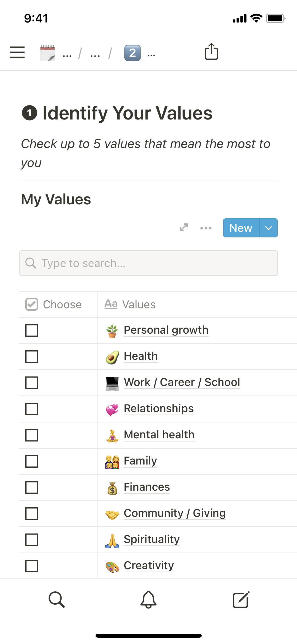Open the calendar page icon breadcrumb

click(x=48, y=53)
